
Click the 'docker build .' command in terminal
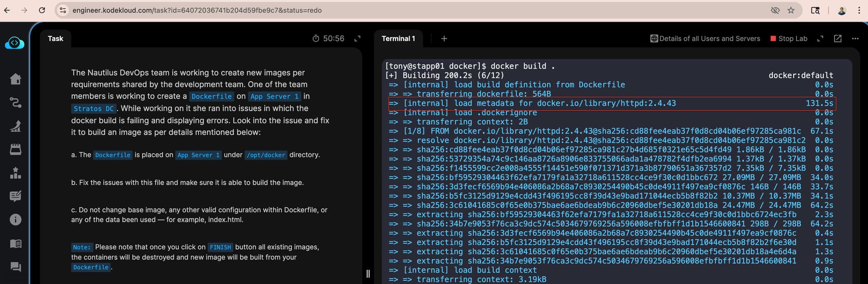(x=523, y=66)
